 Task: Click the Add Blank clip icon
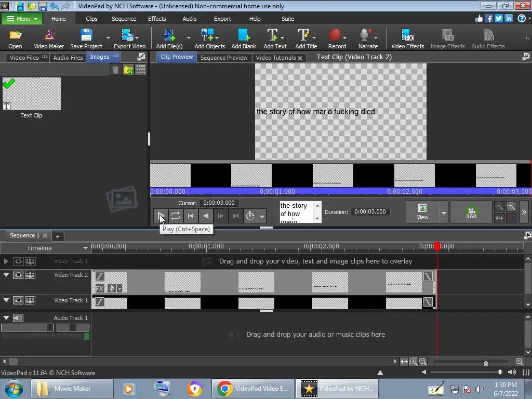(x=244, y=39)
